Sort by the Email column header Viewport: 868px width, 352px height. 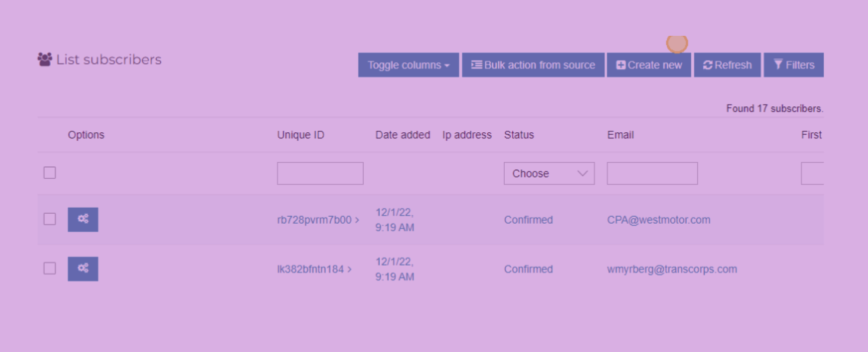coord(620,135)
